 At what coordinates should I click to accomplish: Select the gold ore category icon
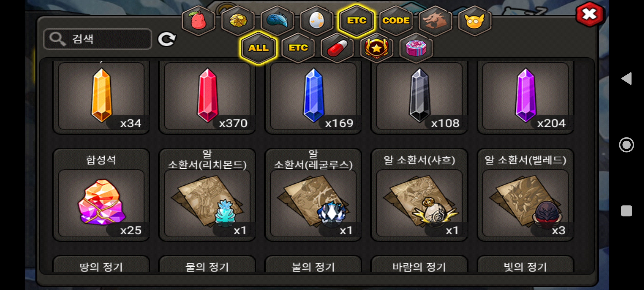pos(238,20)
